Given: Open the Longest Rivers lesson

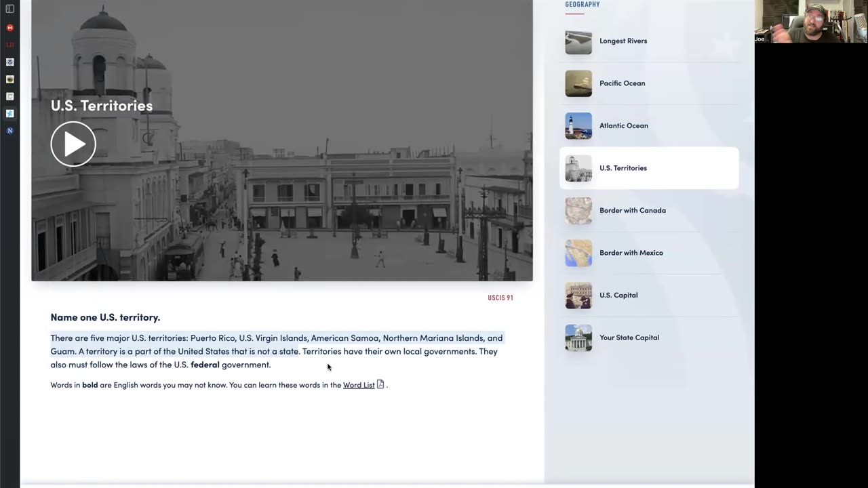Looking at the screenshot, I should click(649, 41).
